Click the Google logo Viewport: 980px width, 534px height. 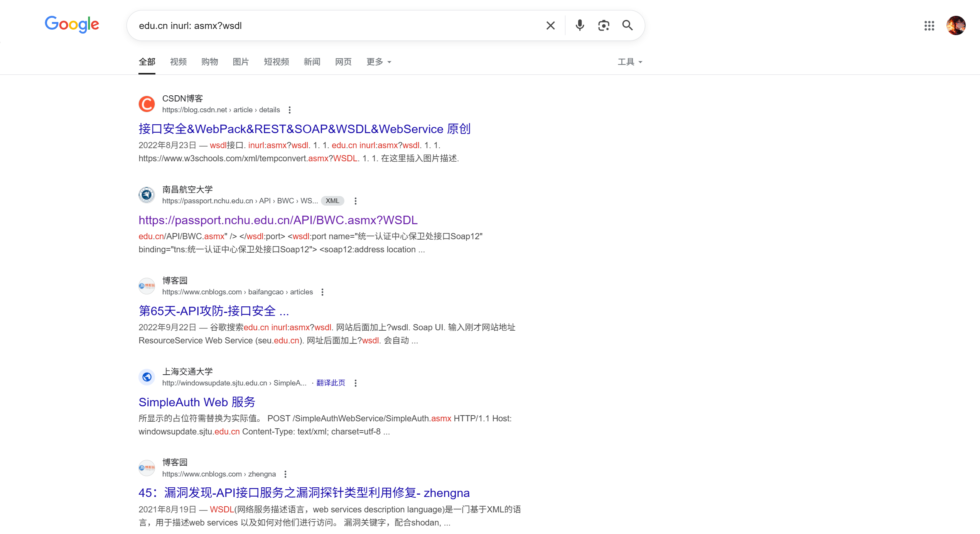(72, 24)
